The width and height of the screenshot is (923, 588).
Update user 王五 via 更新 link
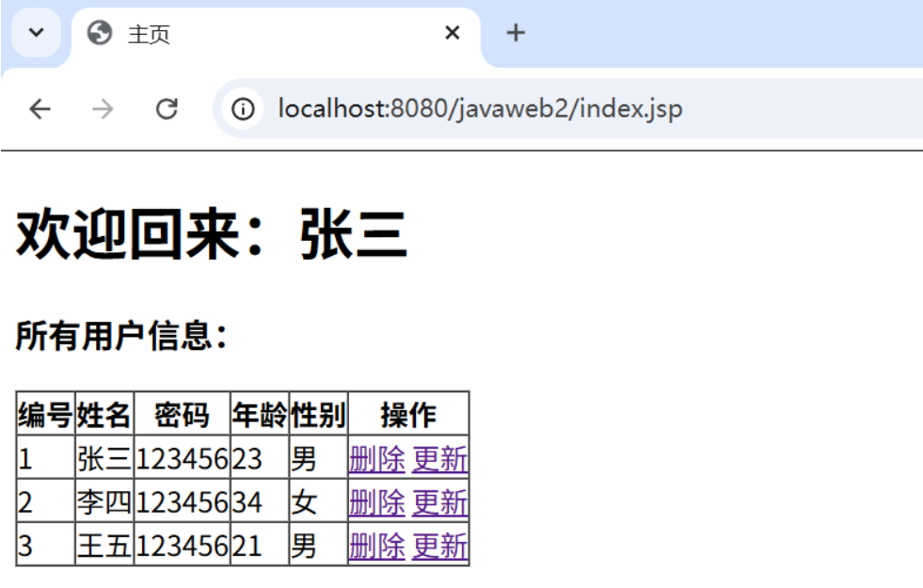pos(439,547)
